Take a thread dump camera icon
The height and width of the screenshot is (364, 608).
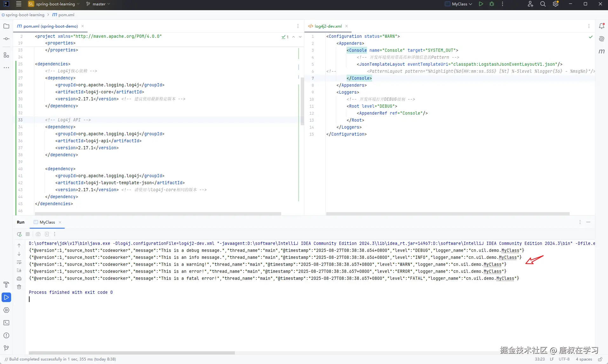pos(38,234)
